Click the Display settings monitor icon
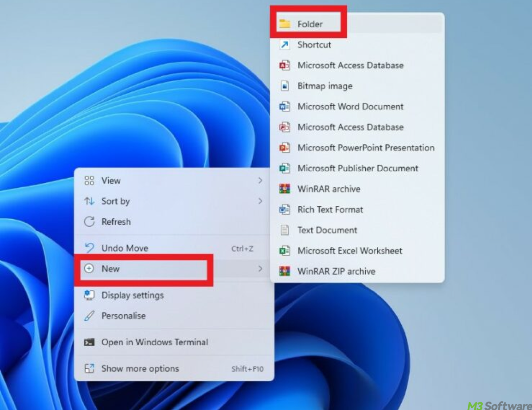The width and height of the screenshot is (532, 410). tap(90, 296)
